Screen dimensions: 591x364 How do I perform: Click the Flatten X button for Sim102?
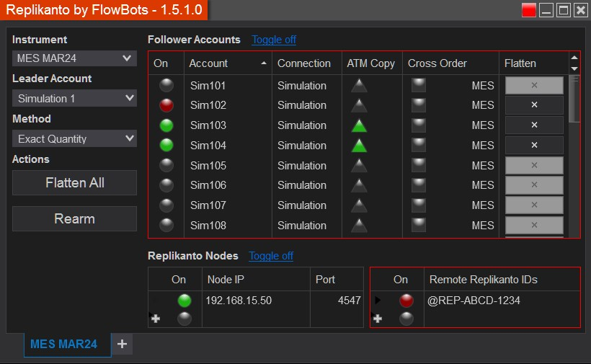point(534,105)
